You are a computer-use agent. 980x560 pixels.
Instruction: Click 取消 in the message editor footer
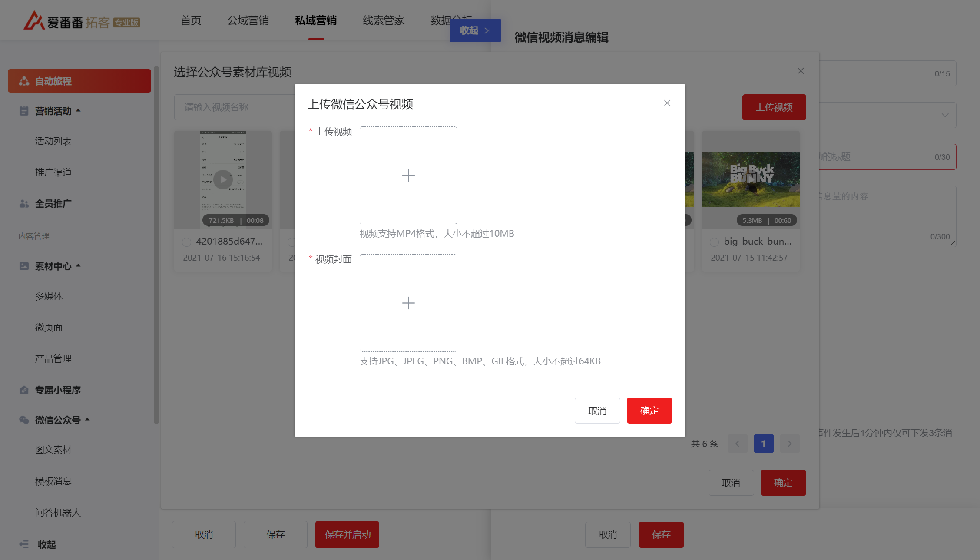coord(608,535)
